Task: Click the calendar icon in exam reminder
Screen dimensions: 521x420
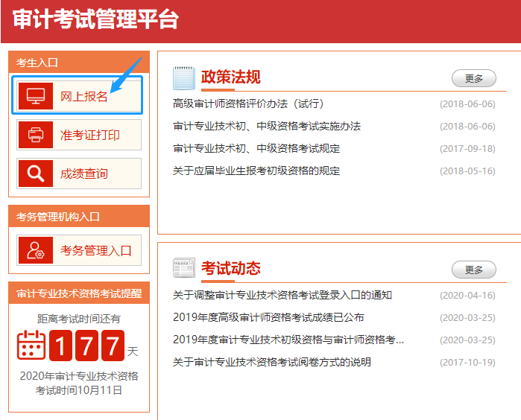Action: [31, 345]
